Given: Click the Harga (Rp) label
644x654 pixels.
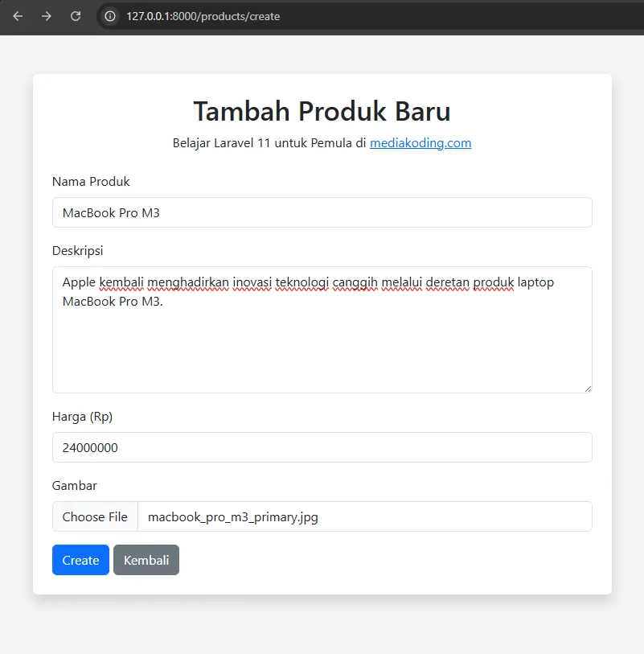Looking at the screenshot, I should point(82,417).
